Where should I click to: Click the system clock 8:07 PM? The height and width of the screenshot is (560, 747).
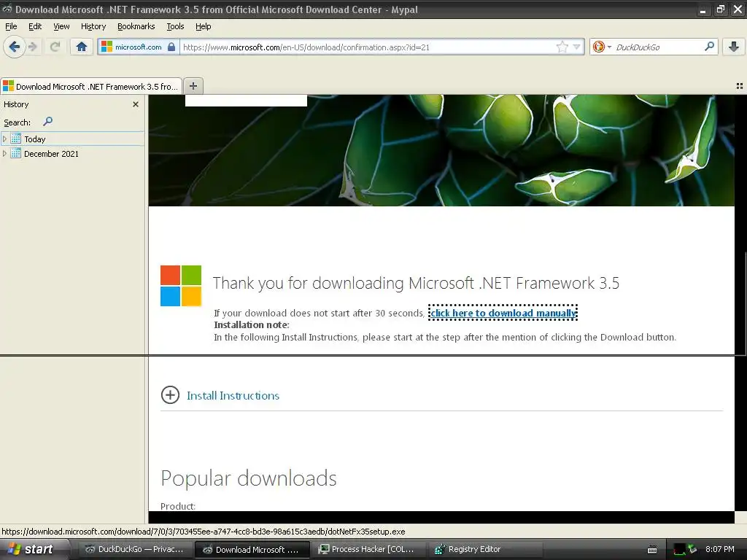pos(719,549)
